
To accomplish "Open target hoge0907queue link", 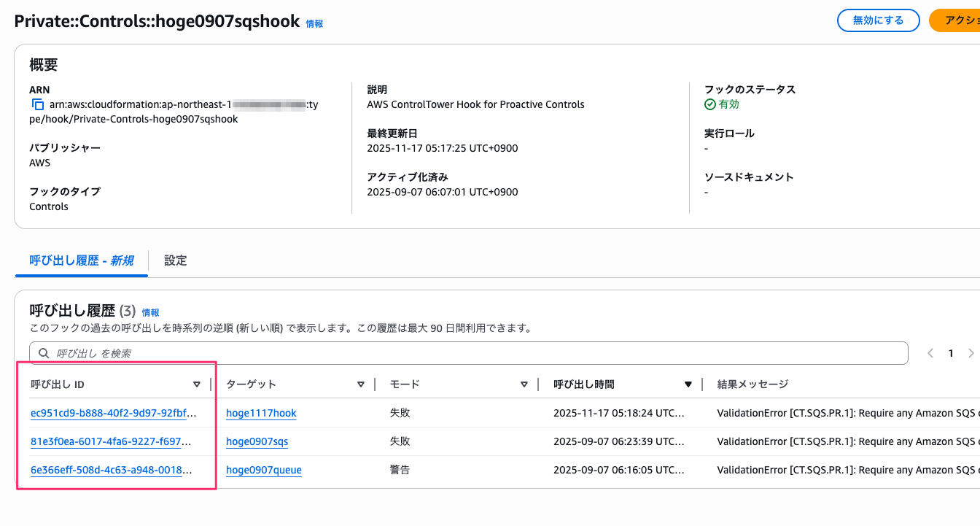I will [263, 470].
